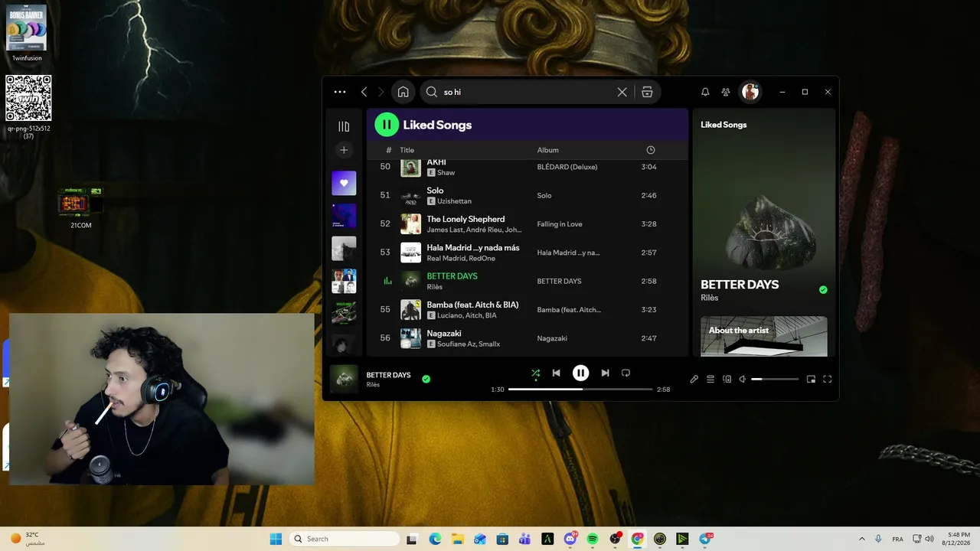
Task: Pause Liked Songs using green header button
Action: pos(387,125)
